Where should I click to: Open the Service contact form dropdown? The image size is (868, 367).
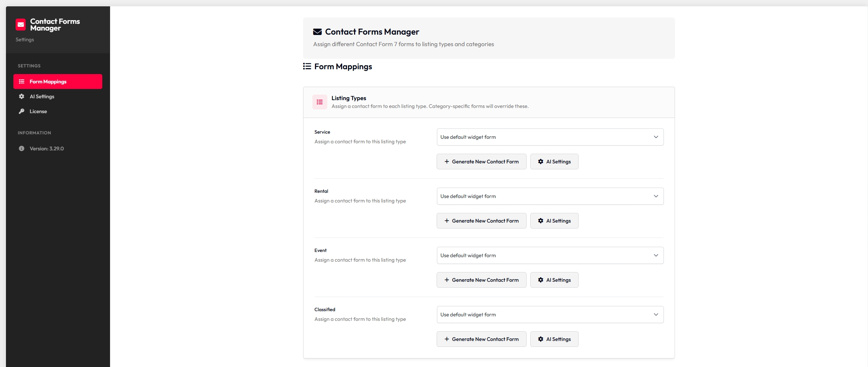pyautogui.click(x=550, y=137)
